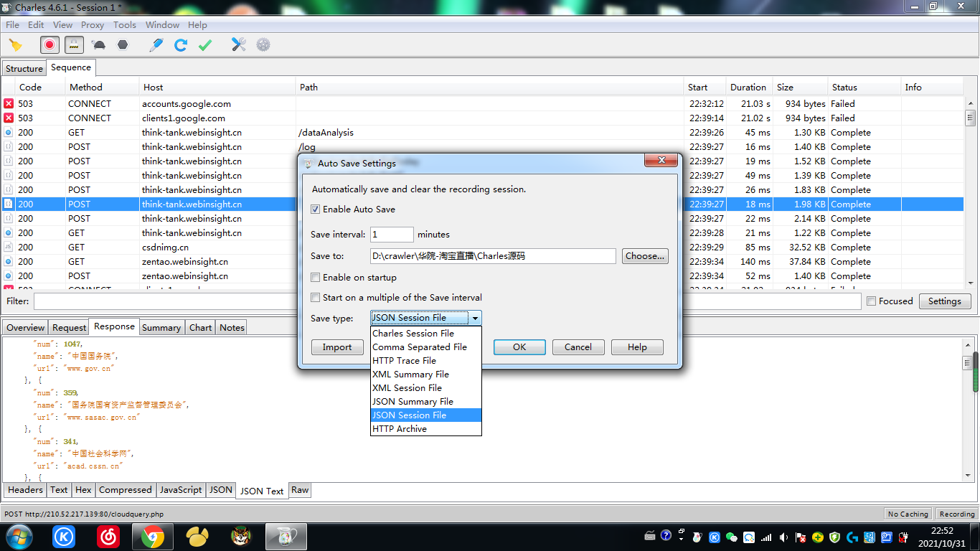
Task: Click the blue help question mark tray icon
Action: (x=666, y=535)
